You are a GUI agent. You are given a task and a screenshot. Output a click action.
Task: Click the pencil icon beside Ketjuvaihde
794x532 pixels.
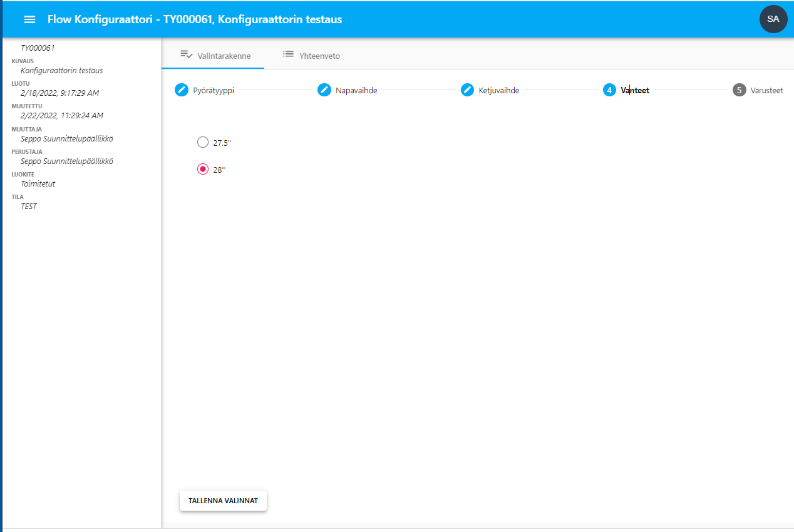click(x=467, y=90)
